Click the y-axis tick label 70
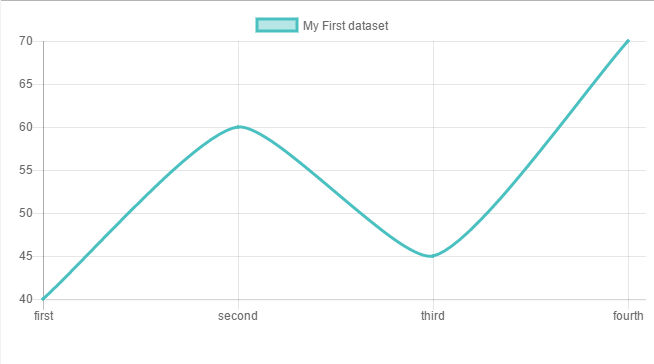Image resolution: width=654 pixels, height=364 pixels. (25, 41)
